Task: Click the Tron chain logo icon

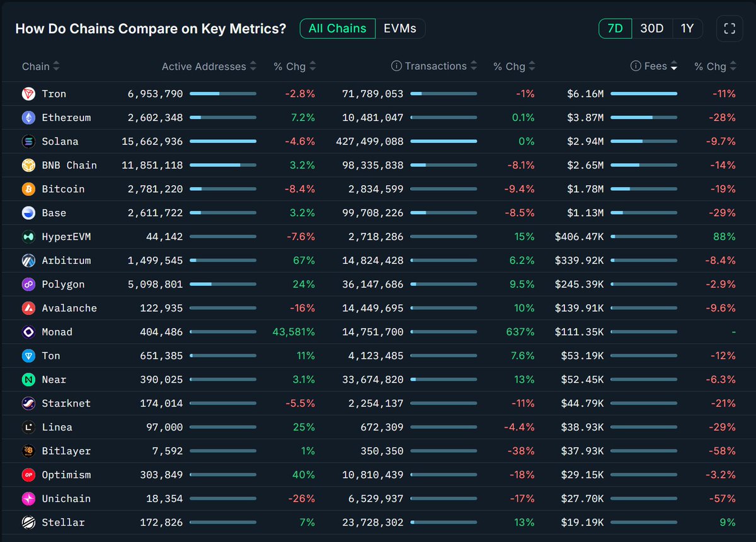Action: click(28, 94)
